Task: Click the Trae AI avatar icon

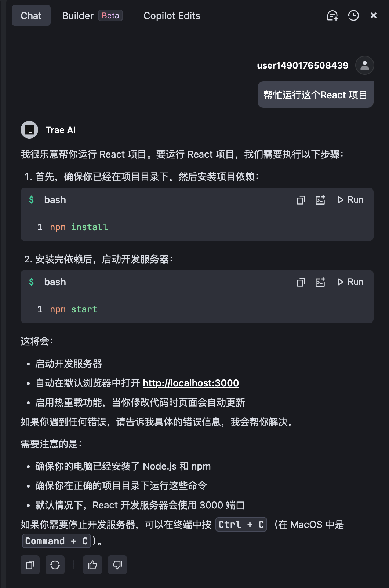Action: tap(29, 130)
